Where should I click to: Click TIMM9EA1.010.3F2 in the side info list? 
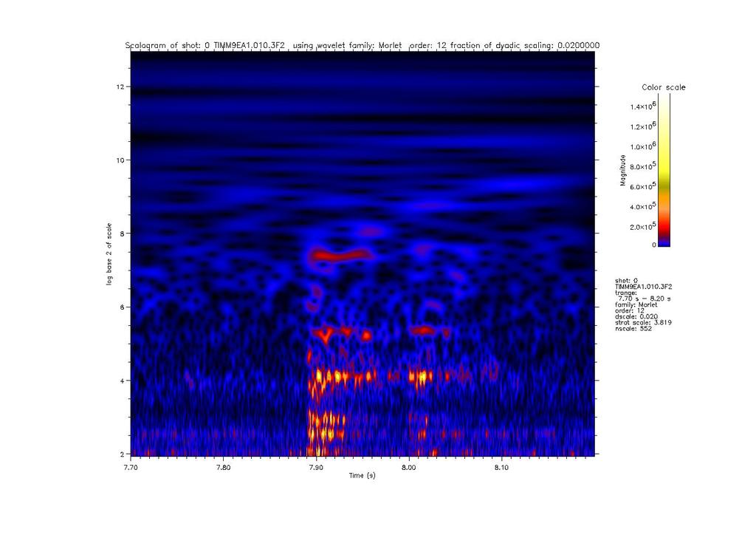[x=644, y=287]
